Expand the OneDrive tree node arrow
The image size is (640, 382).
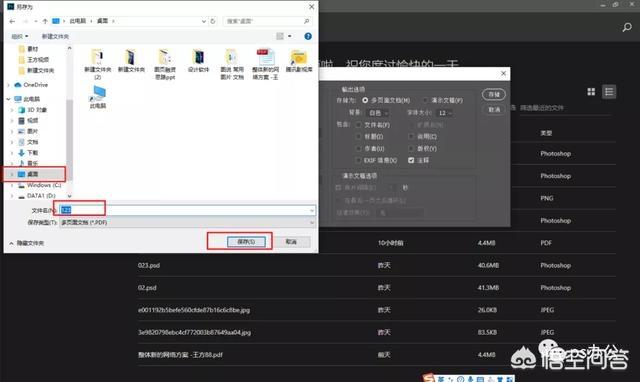(x=9, y=85)
